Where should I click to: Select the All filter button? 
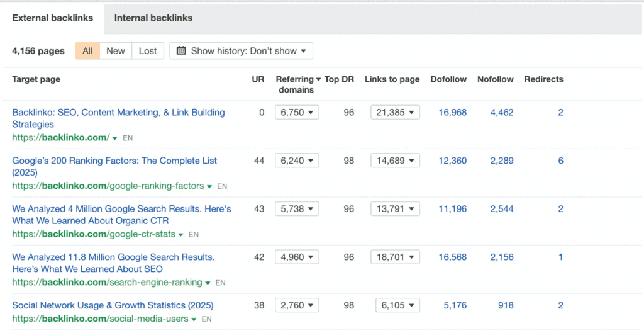tap(87, 51)
